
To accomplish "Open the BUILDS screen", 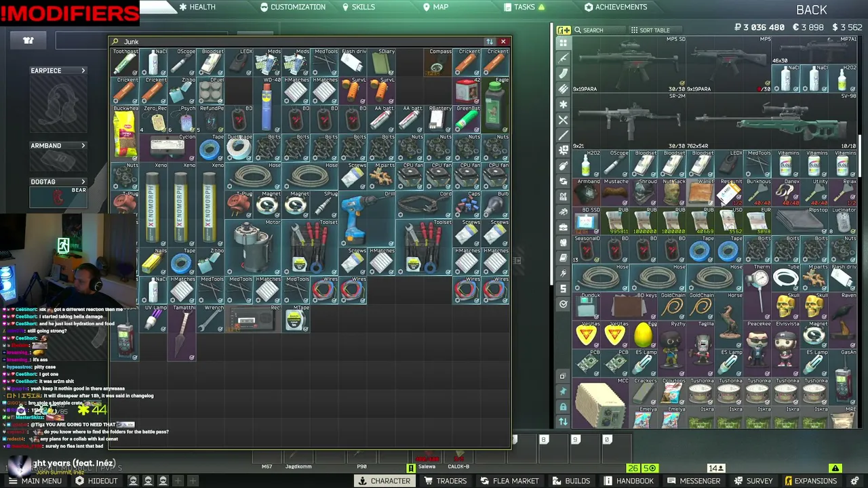I will [570, 481].
